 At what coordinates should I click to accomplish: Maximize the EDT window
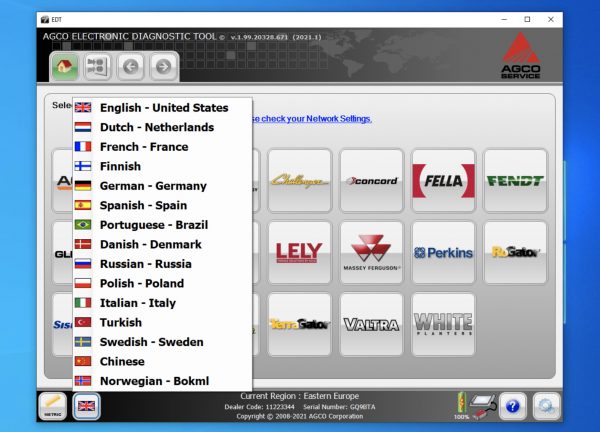click(x=527, y=20)
